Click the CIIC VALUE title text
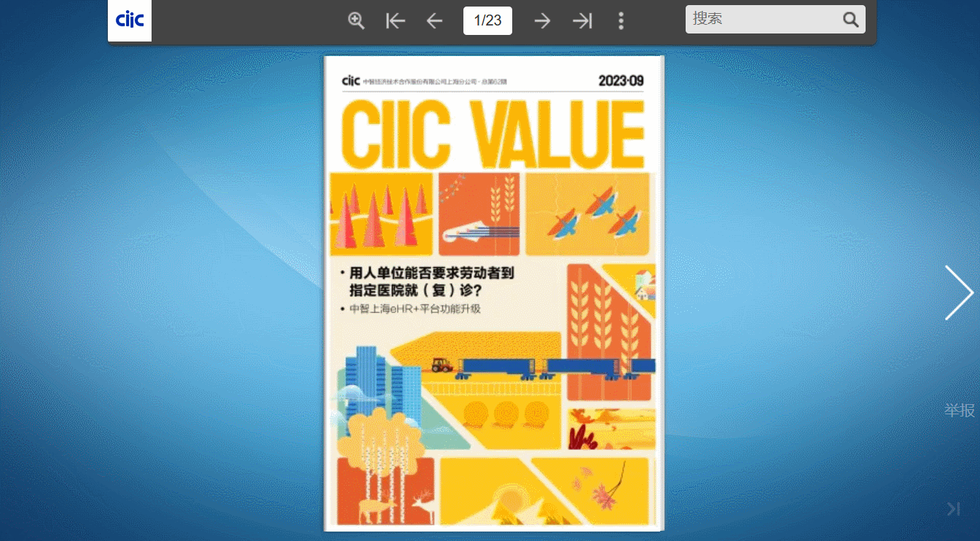The image size is (980, 541). coord(493,134)
